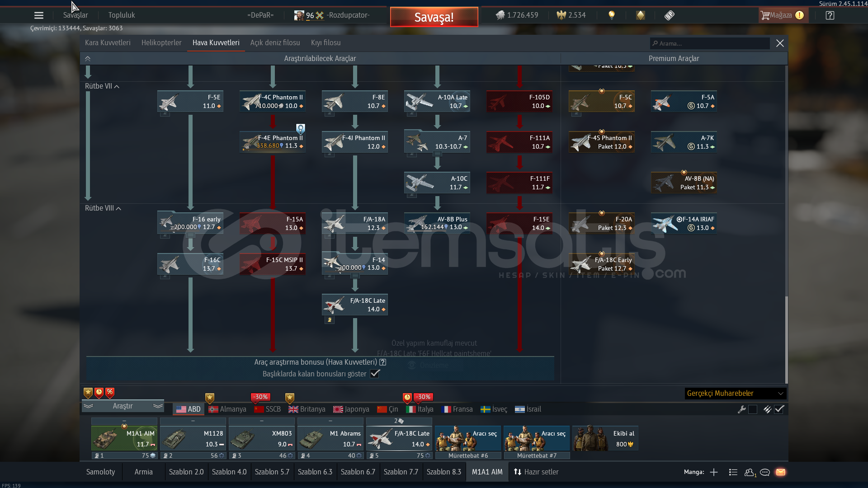Viewport: 868px width, 488px height.
Task: Open the hamburger main menu
Action: coord(39,15)
